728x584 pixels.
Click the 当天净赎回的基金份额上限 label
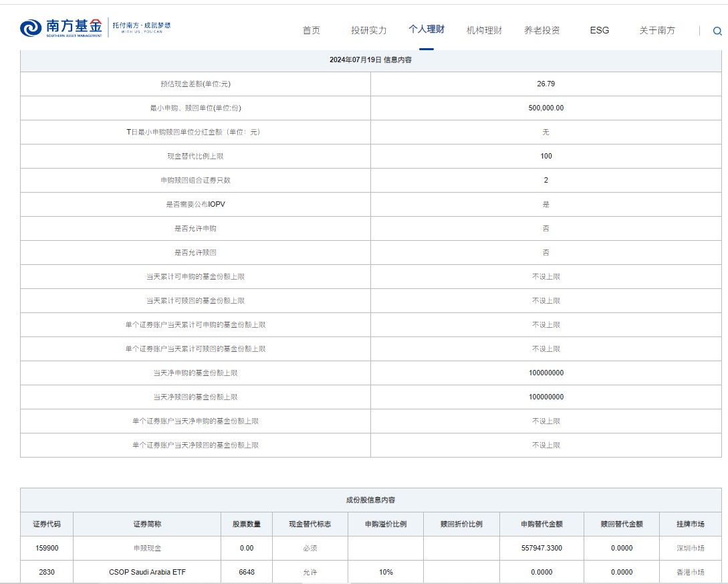[195, 397]
